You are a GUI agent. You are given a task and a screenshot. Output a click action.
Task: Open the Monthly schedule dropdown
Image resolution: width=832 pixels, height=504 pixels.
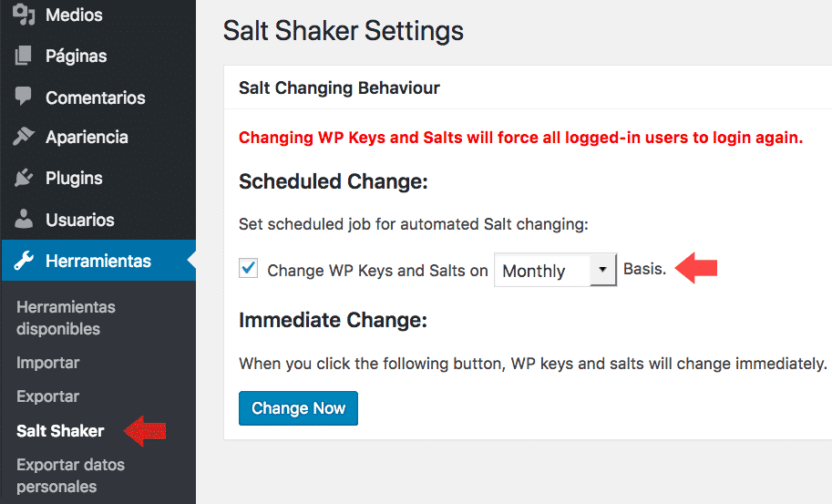(x=543, y=271)
